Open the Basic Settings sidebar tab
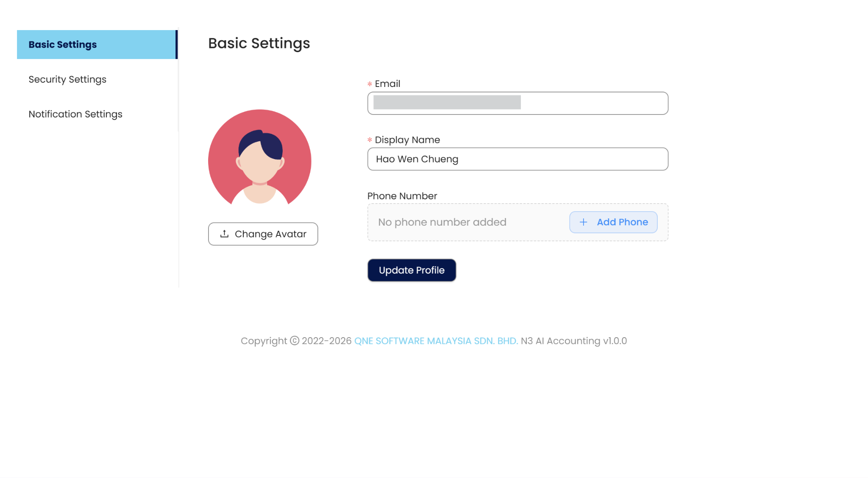868x478 pixels. click(x=63, y=45)
